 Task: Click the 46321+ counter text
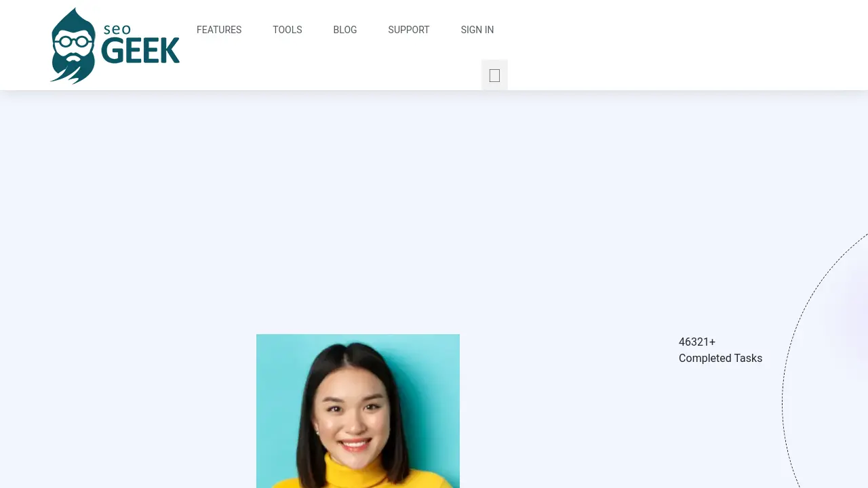[x=697, y=342]
